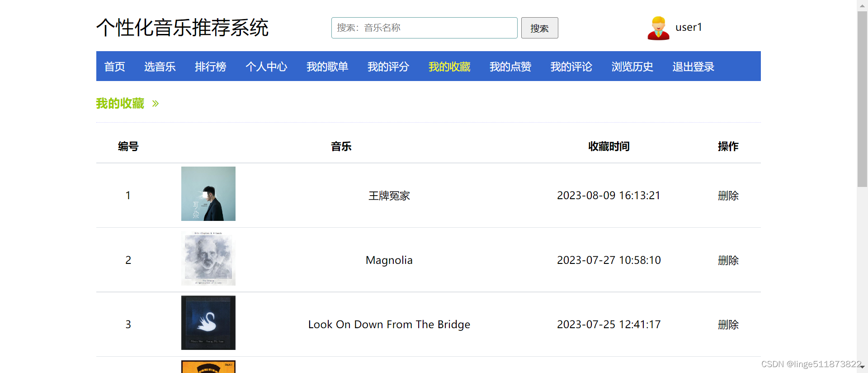
Task: Click the 编号 column header
Action: point(128,146)
